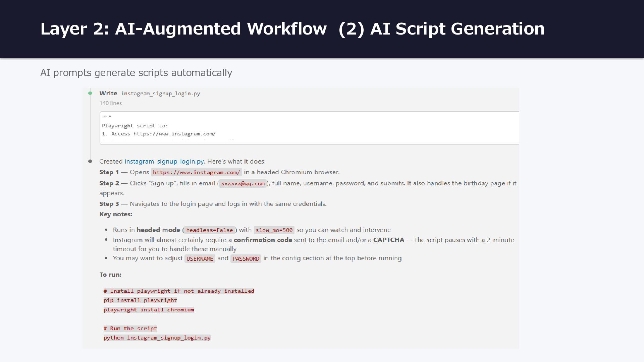Click the To run heading
The image size is (644, 362).
point(110,275)
